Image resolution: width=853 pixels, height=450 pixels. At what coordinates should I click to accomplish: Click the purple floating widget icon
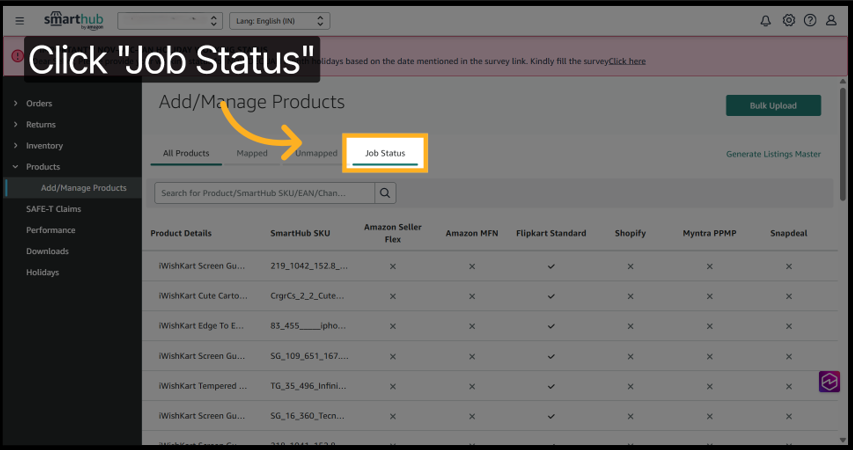(x=829, y=382)
